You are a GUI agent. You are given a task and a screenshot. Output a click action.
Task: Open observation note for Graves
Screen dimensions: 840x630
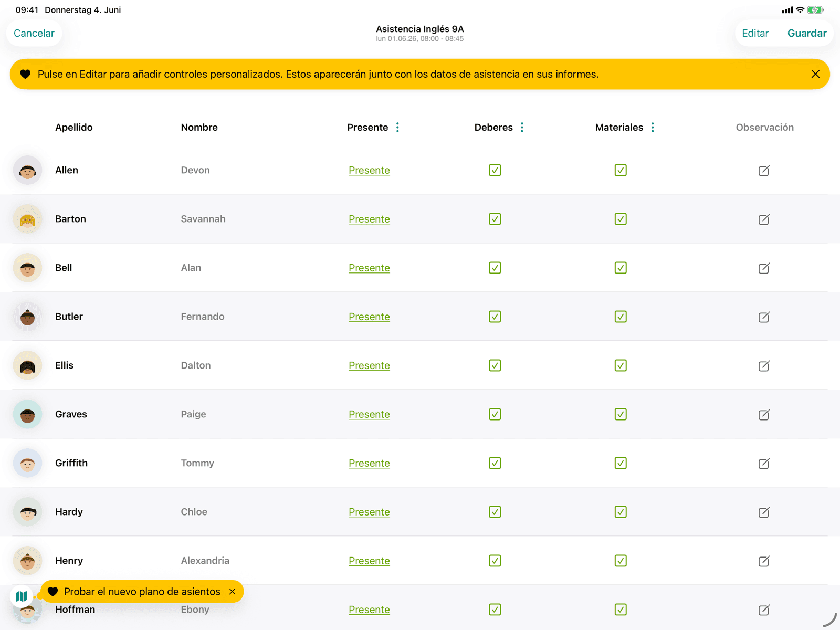[x=764, y=415]
